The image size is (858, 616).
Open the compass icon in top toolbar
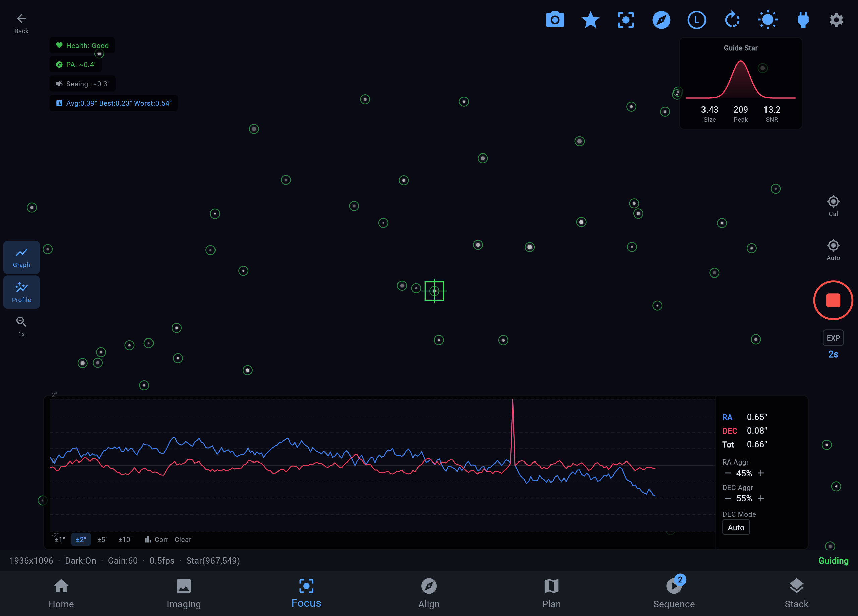[661, 20]
